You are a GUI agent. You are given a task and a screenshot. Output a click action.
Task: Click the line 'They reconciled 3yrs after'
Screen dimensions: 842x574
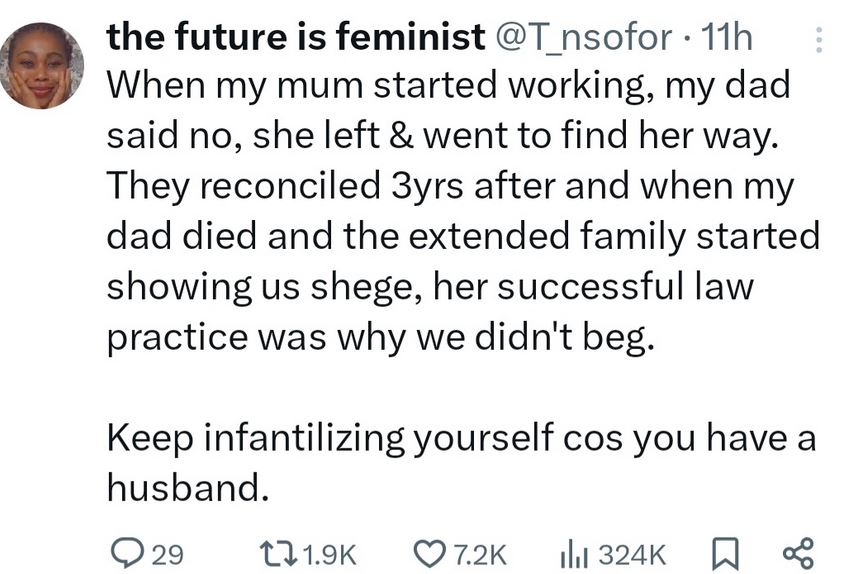tap(450, 187)
